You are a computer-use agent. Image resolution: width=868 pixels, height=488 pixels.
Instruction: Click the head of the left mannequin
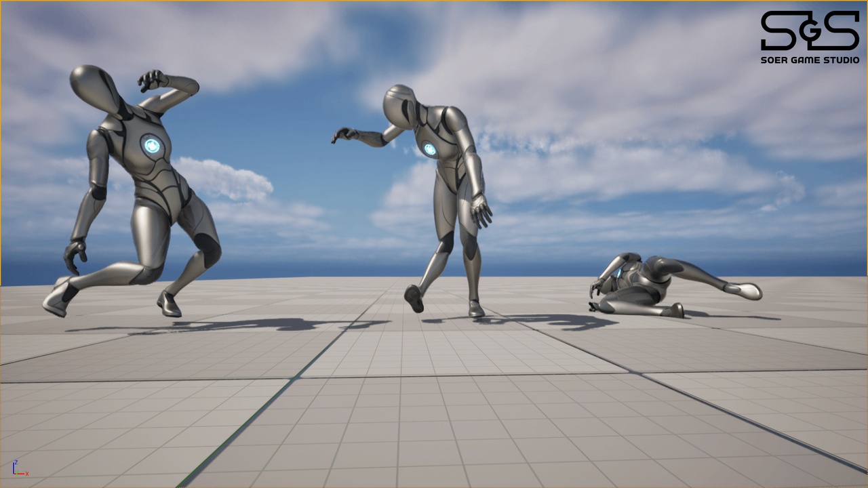(95, 87)
